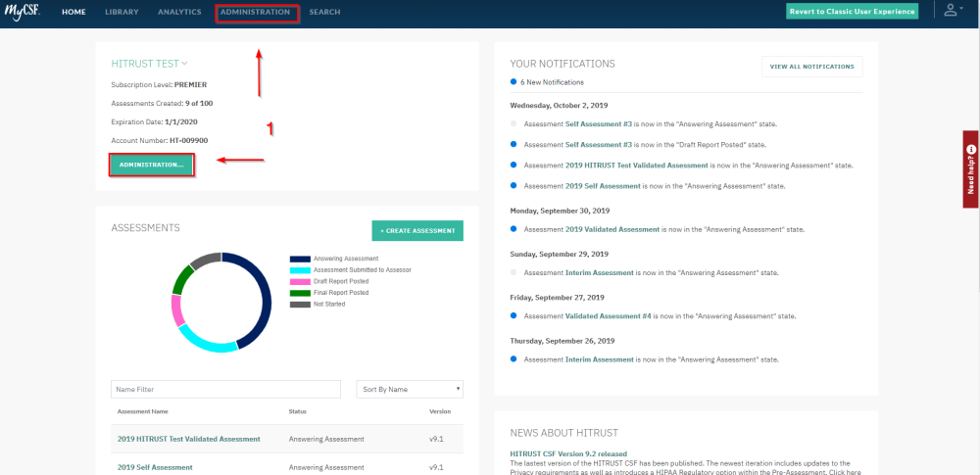Screen dimensions: 980x475
Task: Expand the HITRUST TEST organization dropdown
Action: [149, 63]
